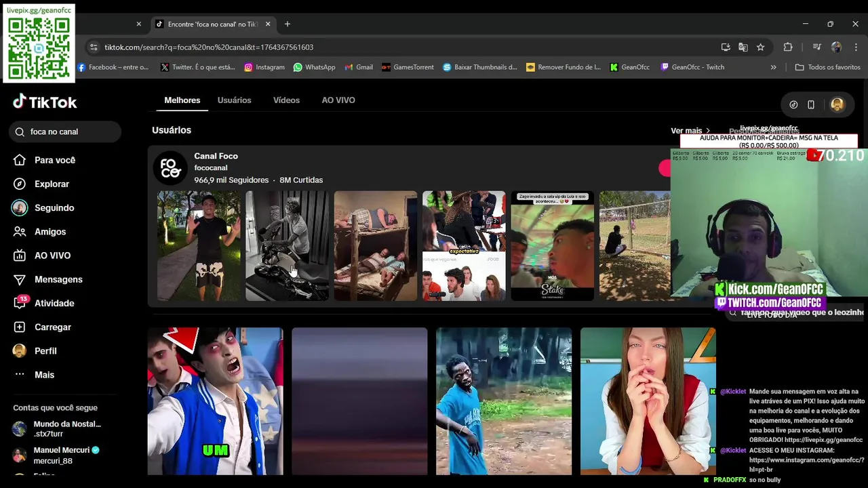
Task: Open Seguindo in sidebar
Action: [x=54, y=207]
